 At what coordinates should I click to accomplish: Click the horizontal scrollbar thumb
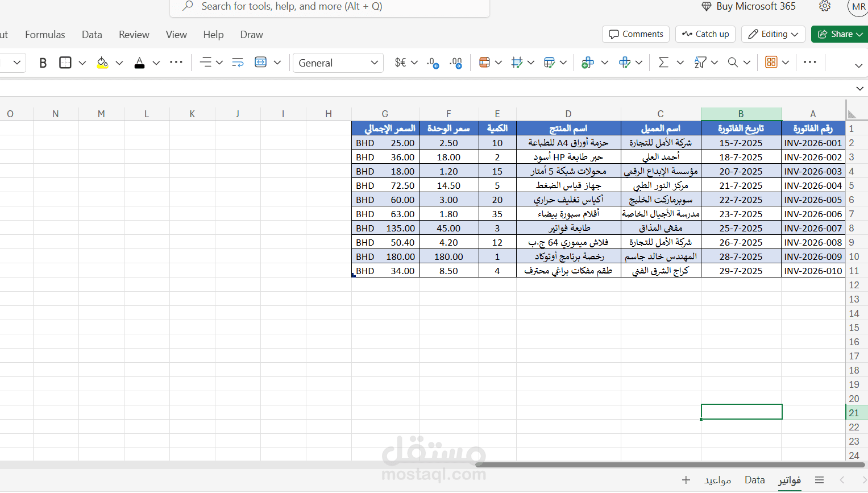pos(670,465)
